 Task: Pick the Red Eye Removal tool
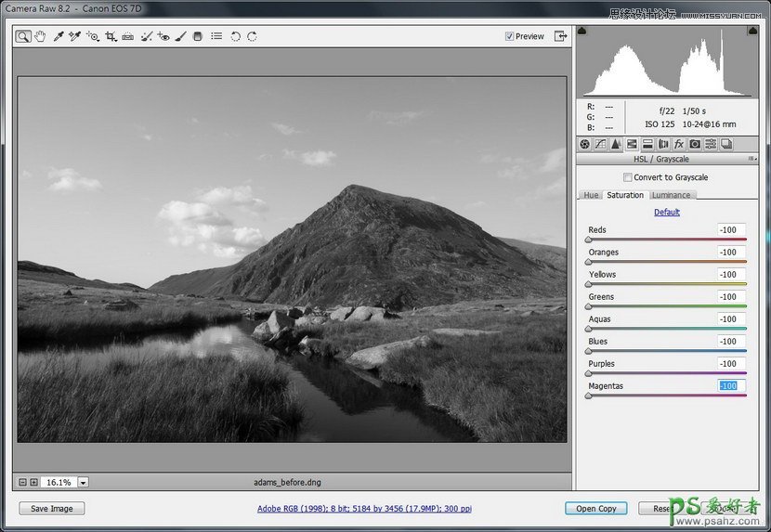(x=163, y=37)
